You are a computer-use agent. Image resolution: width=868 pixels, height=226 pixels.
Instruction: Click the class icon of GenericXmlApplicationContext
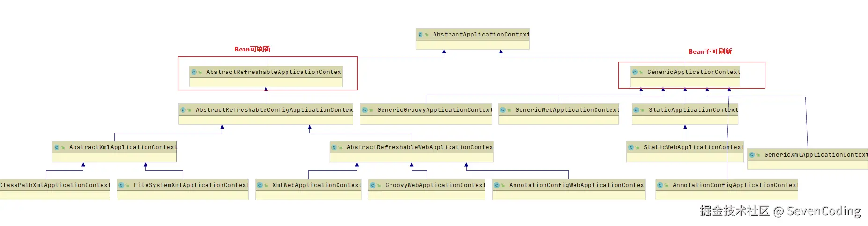752,155
